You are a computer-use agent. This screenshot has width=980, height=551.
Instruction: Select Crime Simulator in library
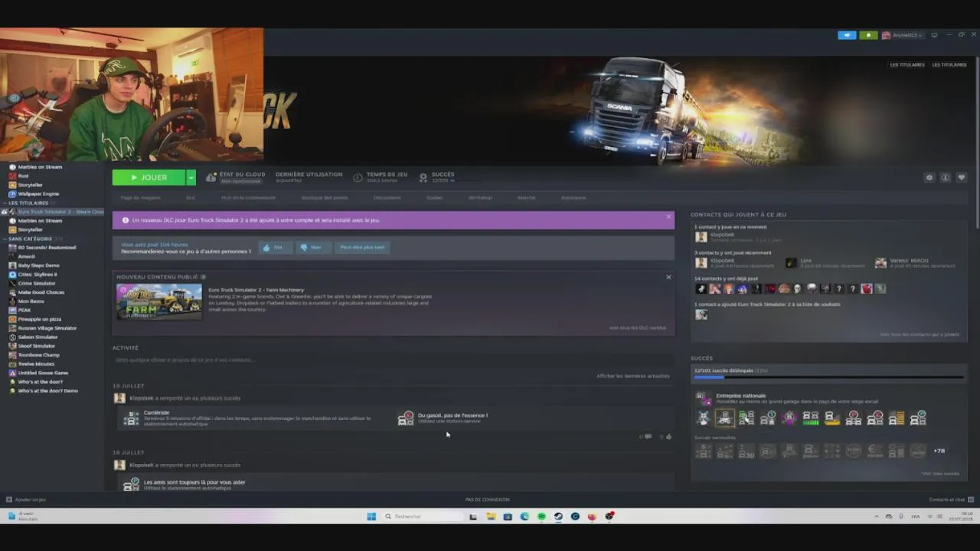point(37,283)
